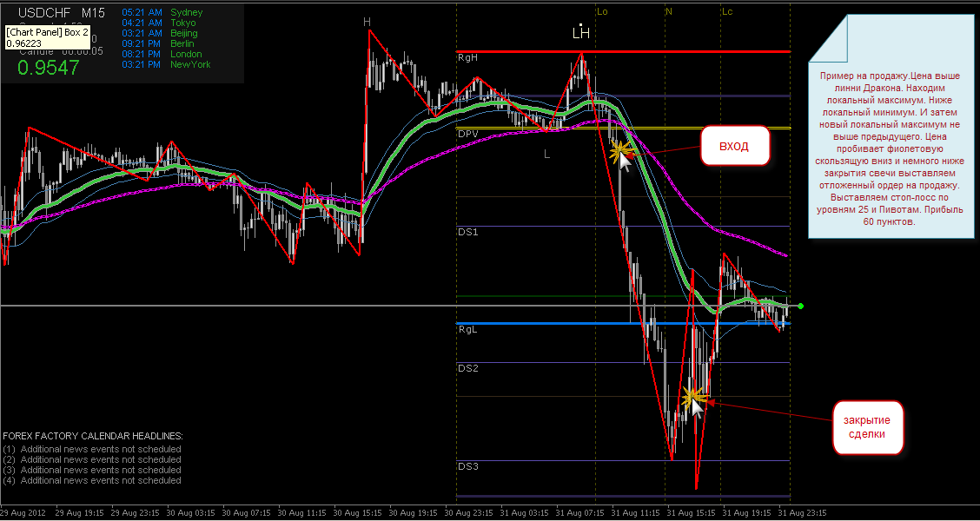The image size is (980, 521).
Task: Click the 30 Aug 15:15 time label
Action: click(x=358, y=513)
